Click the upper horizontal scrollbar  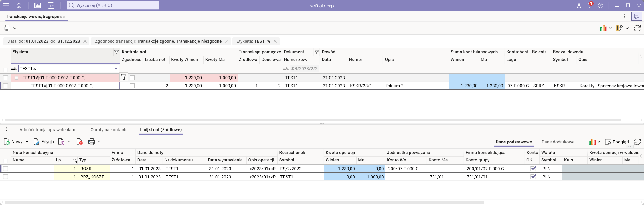[x=312, y=120]
